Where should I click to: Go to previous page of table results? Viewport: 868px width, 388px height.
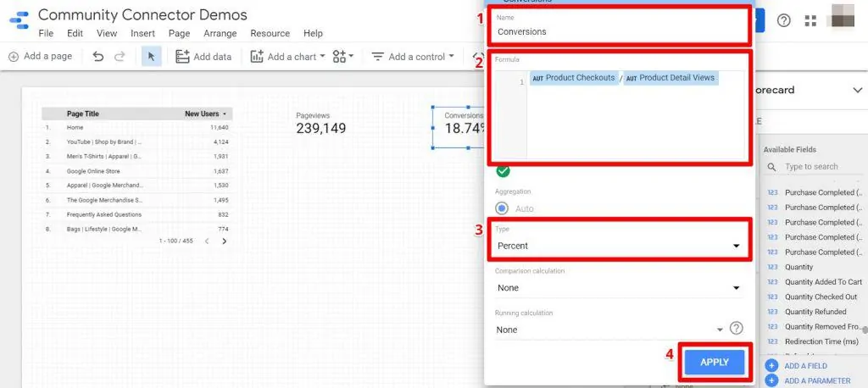coord(207,241)
